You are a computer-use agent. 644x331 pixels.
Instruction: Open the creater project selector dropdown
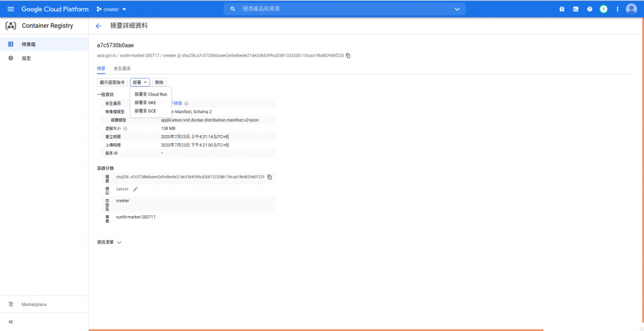(x=112, y=9)
